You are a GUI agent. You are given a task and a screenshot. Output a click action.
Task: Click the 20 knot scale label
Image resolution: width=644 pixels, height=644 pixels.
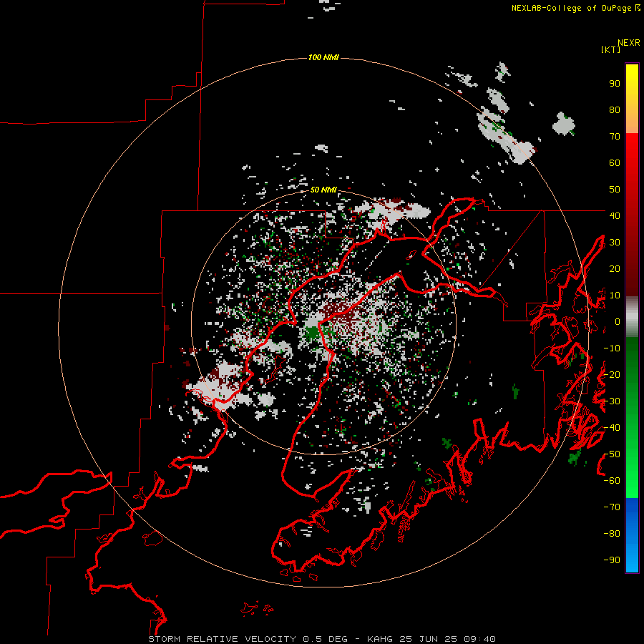click(x=615, y=269)
